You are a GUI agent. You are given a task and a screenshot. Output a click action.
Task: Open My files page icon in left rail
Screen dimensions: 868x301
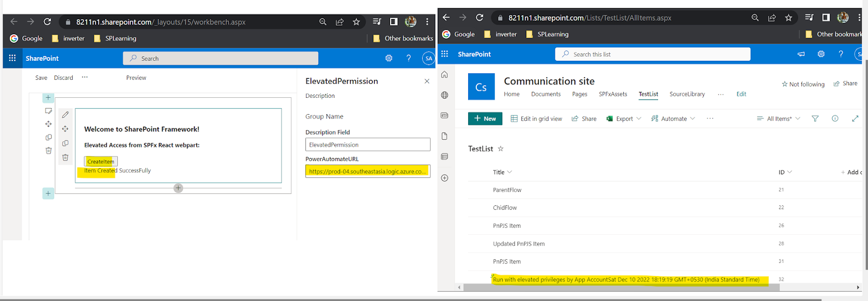point(444,136)
